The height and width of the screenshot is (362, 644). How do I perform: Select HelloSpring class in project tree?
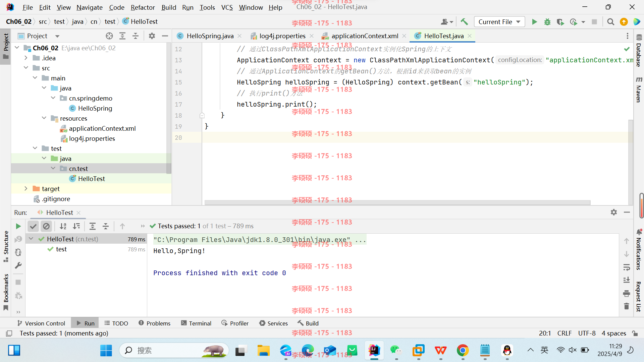point(95,108)
